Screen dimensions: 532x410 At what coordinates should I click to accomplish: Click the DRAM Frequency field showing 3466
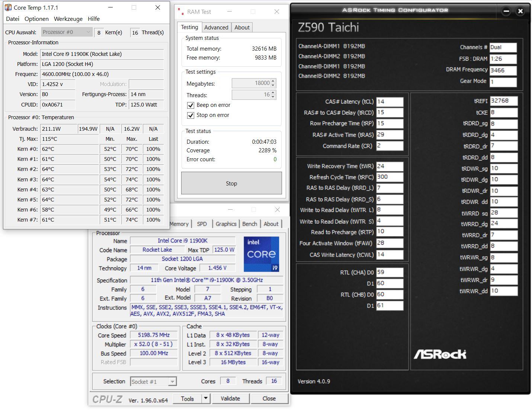(503, 70)
